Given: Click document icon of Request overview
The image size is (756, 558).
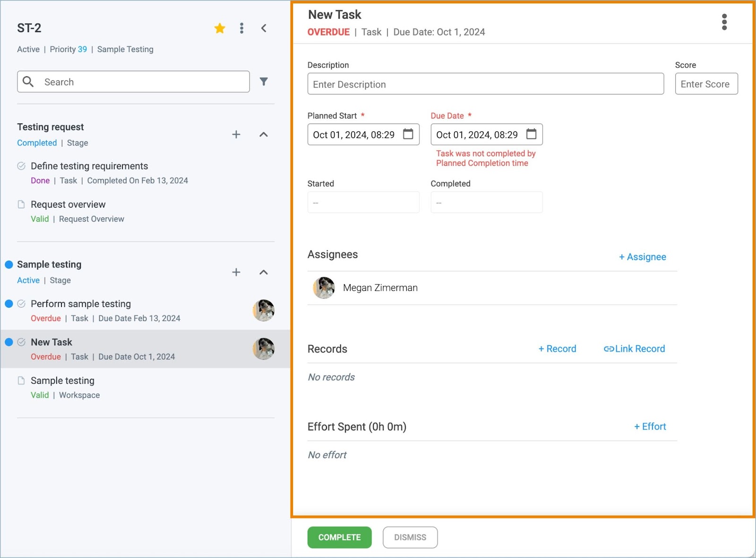Looking at the screenshot, I should point(21,204).
